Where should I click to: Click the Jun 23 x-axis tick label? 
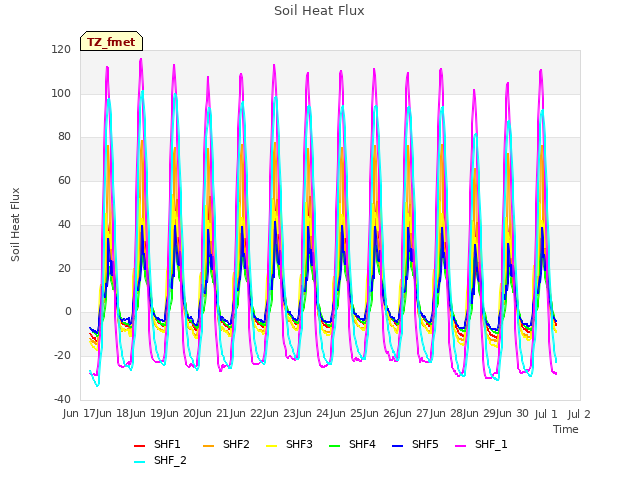tap(281, 413)
